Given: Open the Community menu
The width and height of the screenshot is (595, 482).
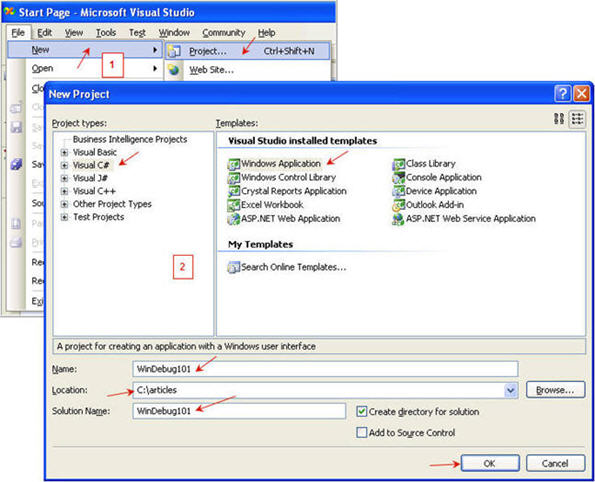Looking at the screenshot, I should click(x=224, y=33).
